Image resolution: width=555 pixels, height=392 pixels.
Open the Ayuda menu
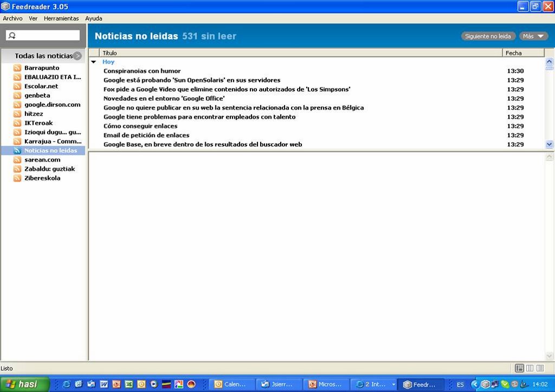coord(94,18)
